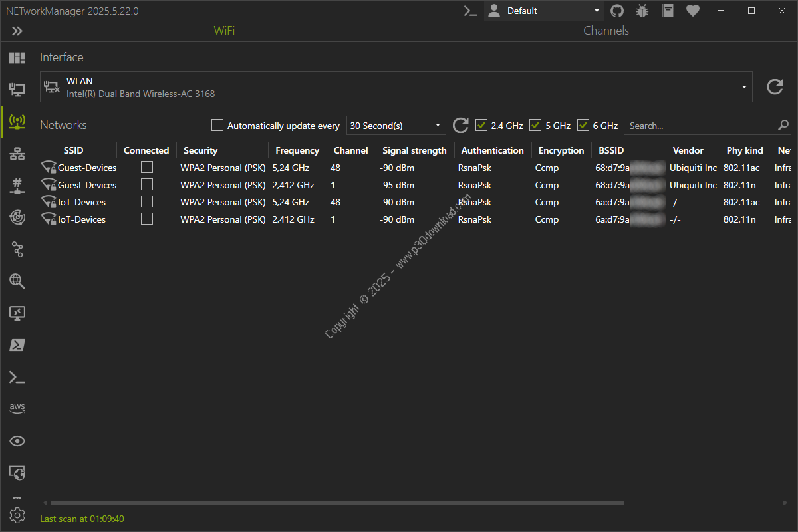Screen dimensions: 798x532
Task: Open the IP Scanner sidebar icon
Action: tap(17, 154)
